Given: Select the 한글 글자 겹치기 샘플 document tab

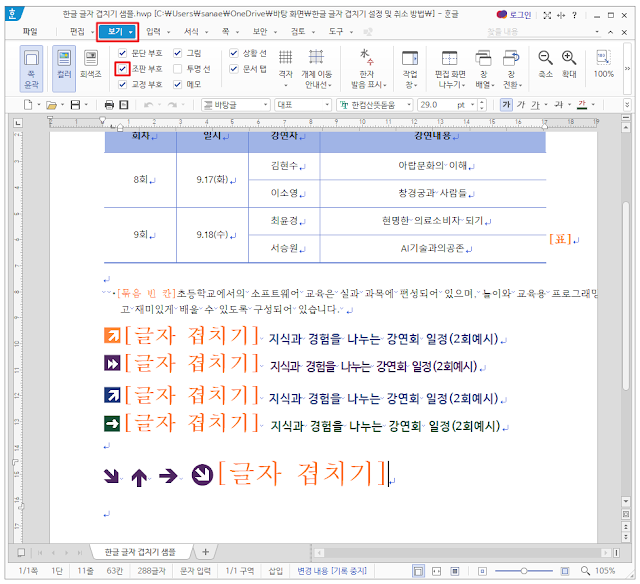Looking at the screenshot, I should coord(140,552).
